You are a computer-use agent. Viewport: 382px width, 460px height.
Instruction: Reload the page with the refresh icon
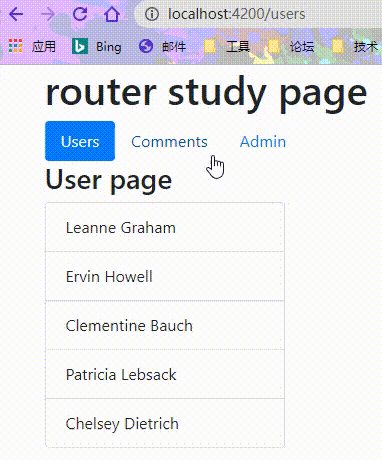(80, 14)
